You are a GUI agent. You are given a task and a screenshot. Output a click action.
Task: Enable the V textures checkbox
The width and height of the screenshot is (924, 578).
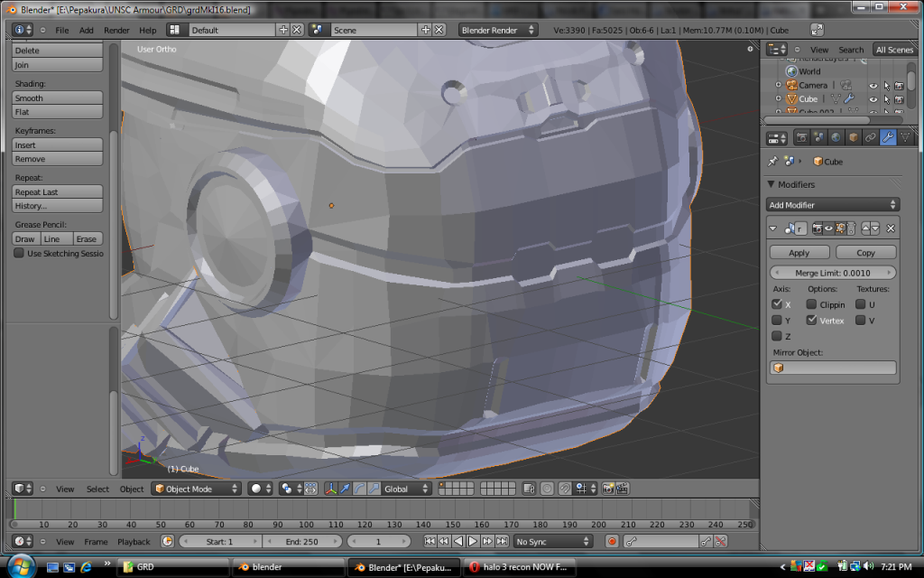tap(860, 321)
